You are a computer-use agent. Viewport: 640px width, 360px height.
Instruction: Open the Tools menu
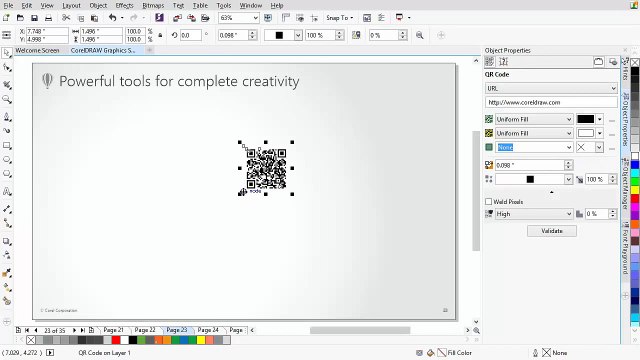click(224, 5)
